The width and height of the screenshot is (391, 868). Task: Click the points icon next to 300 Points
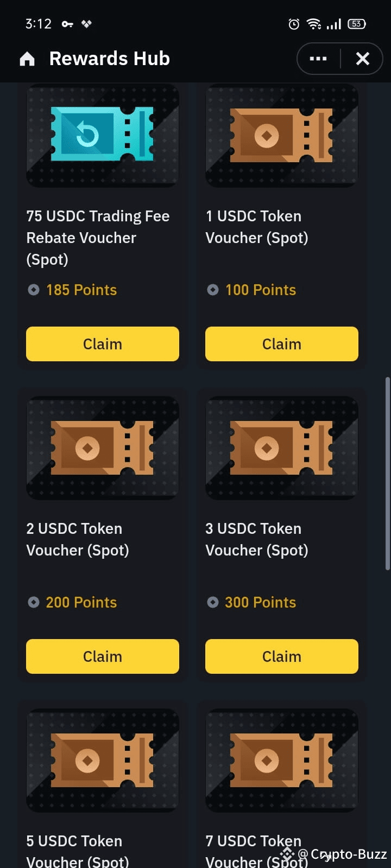pyautogui.click(x=212, y=602)
